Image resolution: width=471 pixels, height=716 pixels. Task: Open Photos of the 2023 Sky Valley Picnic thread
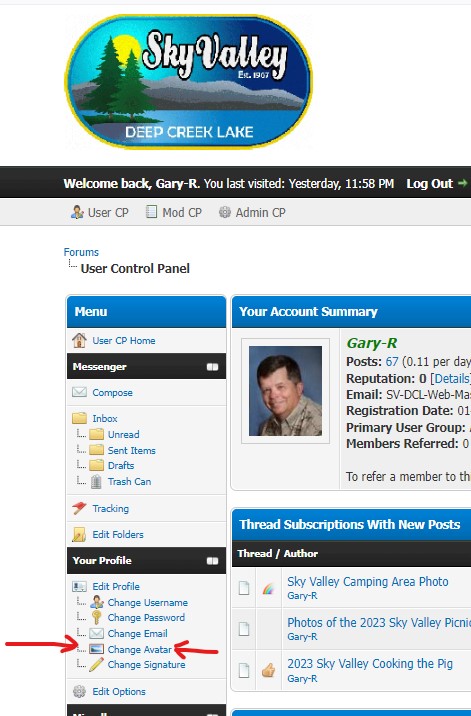379,623
